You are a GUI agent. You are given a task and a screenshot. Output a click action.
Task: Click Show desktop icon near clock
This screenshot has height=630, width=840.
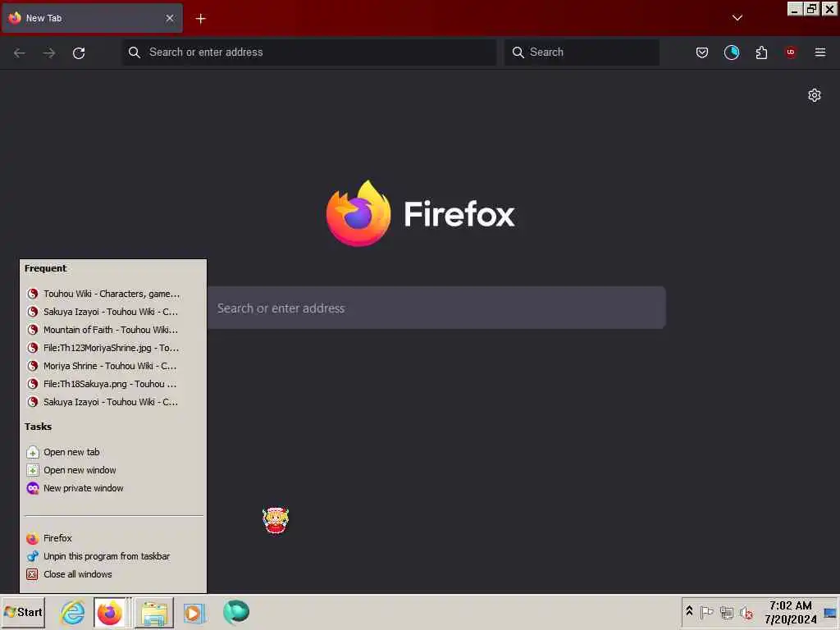pos(830,612)
